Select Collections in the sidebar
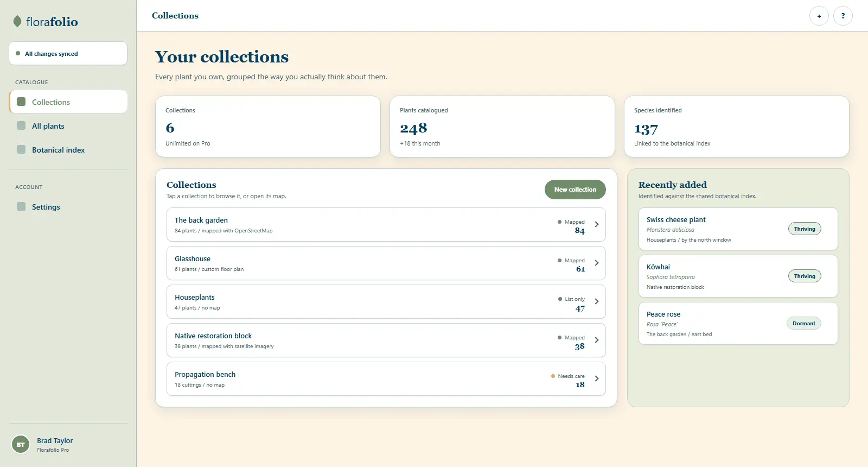 [x=68, y=102]
